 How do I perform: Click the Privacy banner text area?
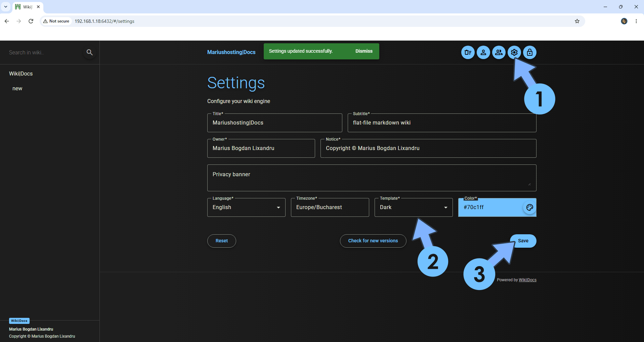click(x=372, y=178)
